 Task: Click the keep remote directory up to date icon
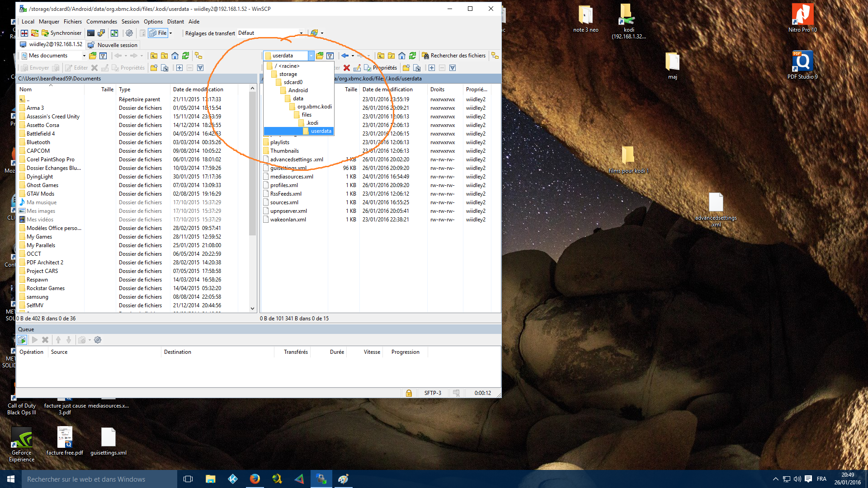(114, 33)
